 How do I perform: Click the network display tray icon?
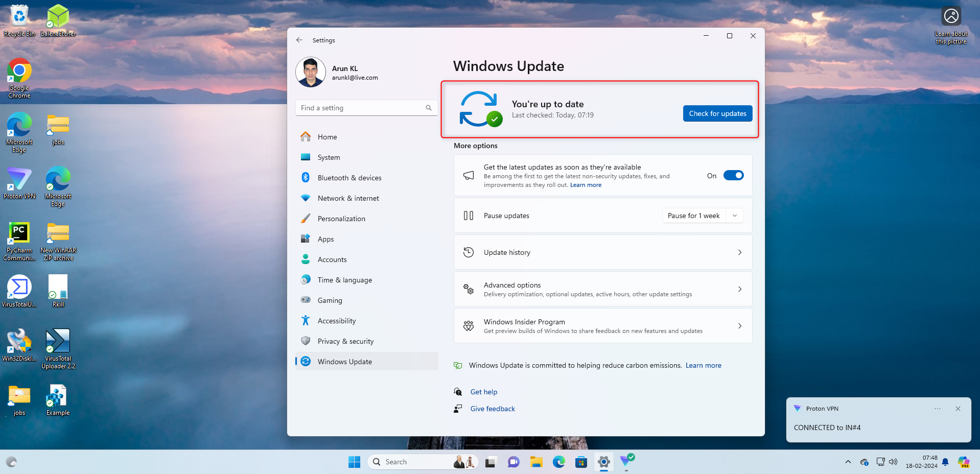pyautogui.click(x=880, y=462)
